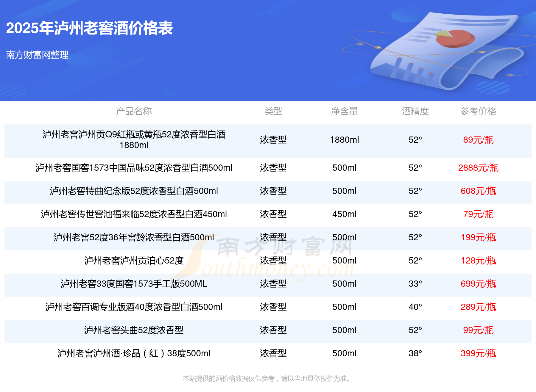This screenshot has height=392, width=536.
Task: Click the footer disclaimer 本站提供的酒价格数据仅供参考
Action: pyautogui.click(x=228, y=379)
